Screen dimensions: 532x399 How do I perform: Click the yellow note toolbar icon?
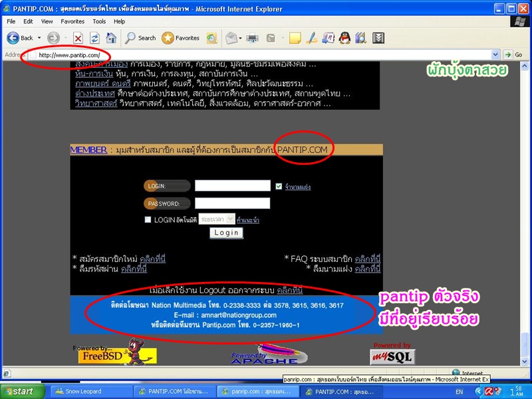click(295, 38)
